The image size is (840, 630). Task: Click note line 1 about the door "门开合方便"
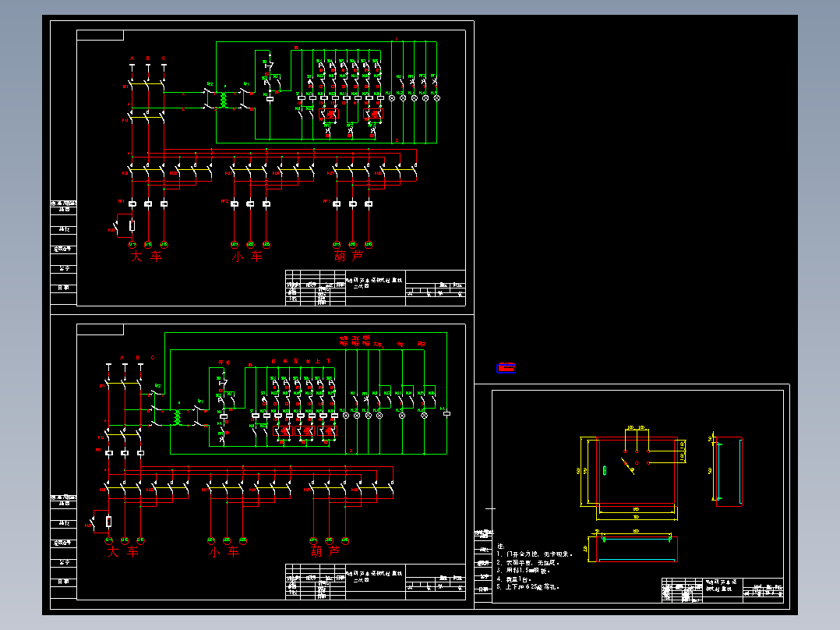pos(535,554)
